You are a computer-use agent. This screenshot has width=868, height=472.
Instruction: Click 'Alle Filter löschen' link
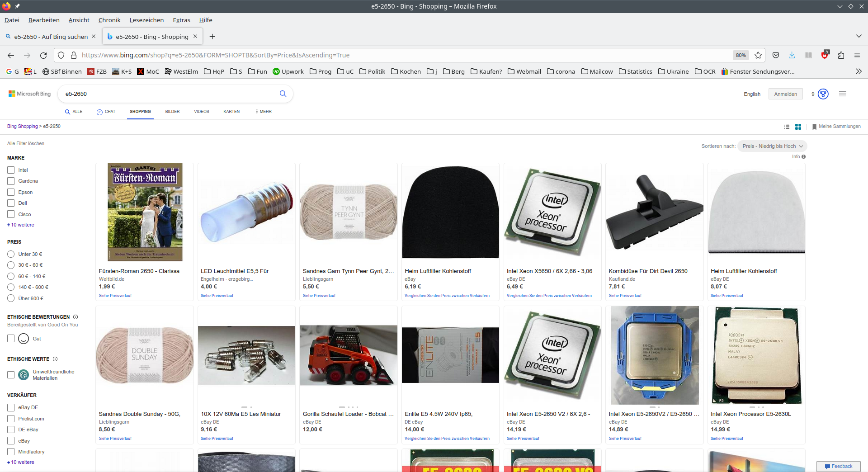pyautogui.click(x=26, y=143)
